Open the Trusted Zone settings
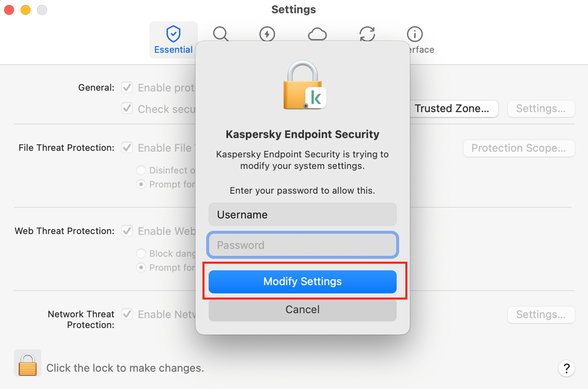 (453, 108)
